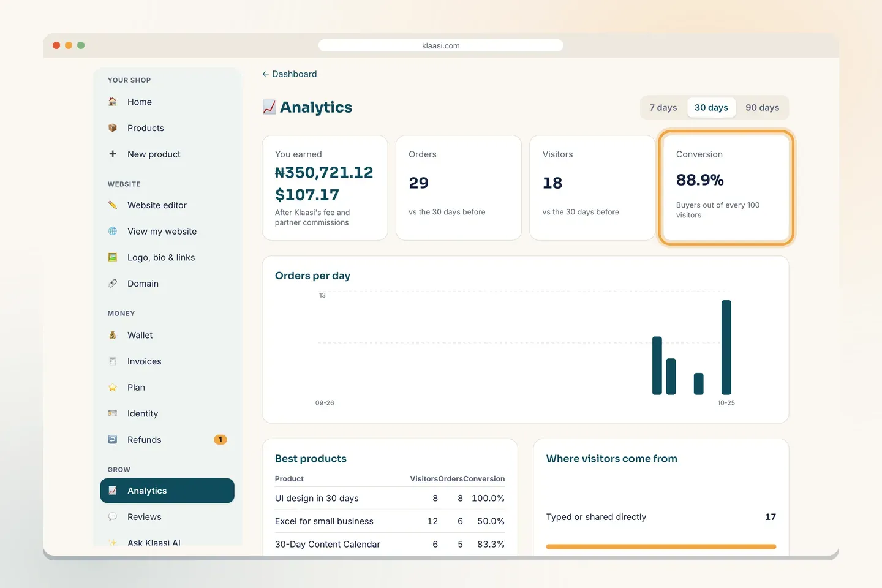
Task: Open the Website editor page
Action: point(167,205)
